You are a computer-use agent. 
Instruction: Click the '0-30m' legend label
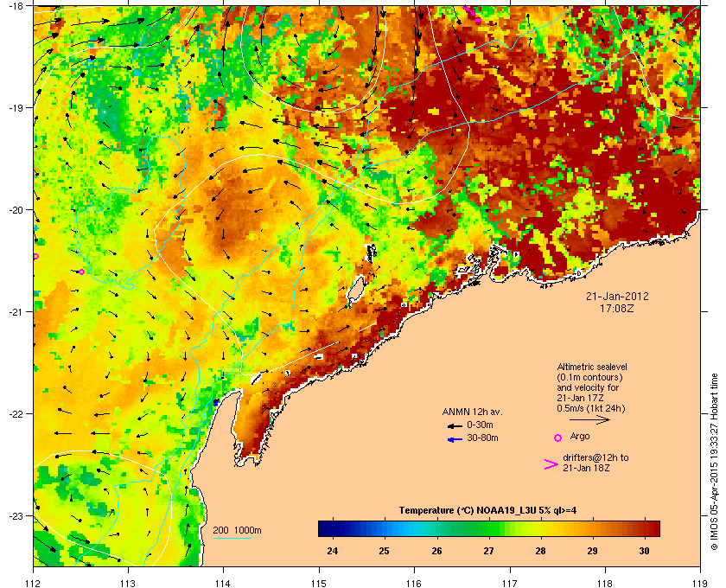point(480,425)
